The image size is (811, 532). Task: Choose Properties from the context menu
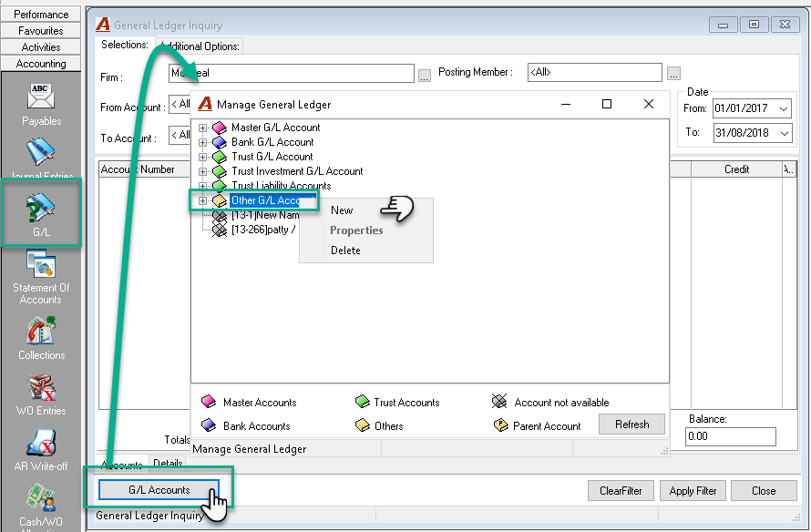coord(356,230)
